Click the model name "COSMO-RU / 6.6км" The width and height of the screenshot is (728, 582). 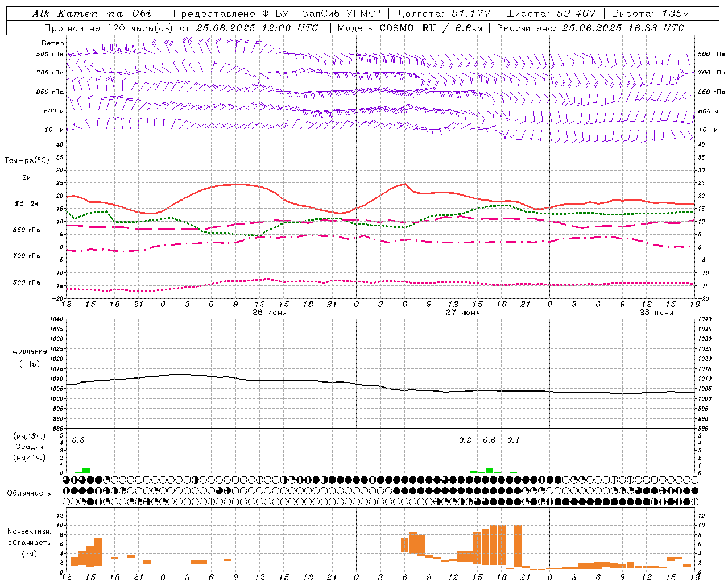point(431,28)
